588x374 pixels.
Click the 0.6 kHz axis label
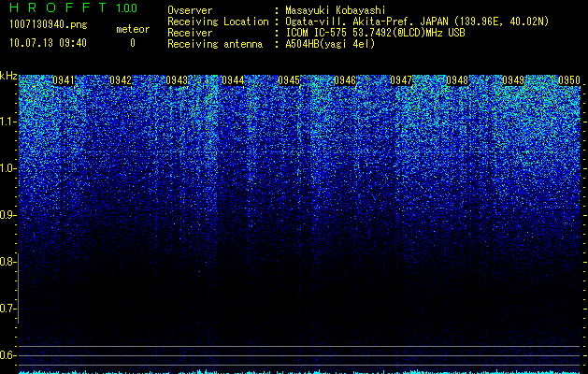[x=7, y=355]
